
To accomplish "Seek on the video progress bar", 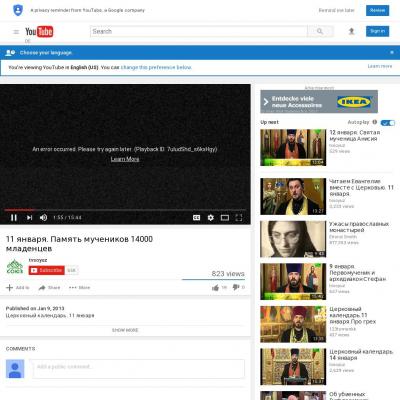I will pyautogui.click(x=125, y=210).
